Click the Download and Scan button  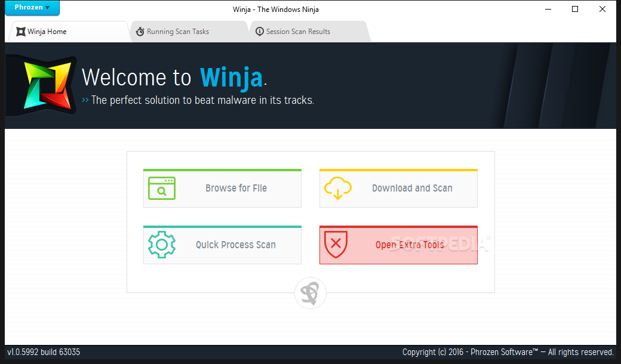tap(398, 189)
